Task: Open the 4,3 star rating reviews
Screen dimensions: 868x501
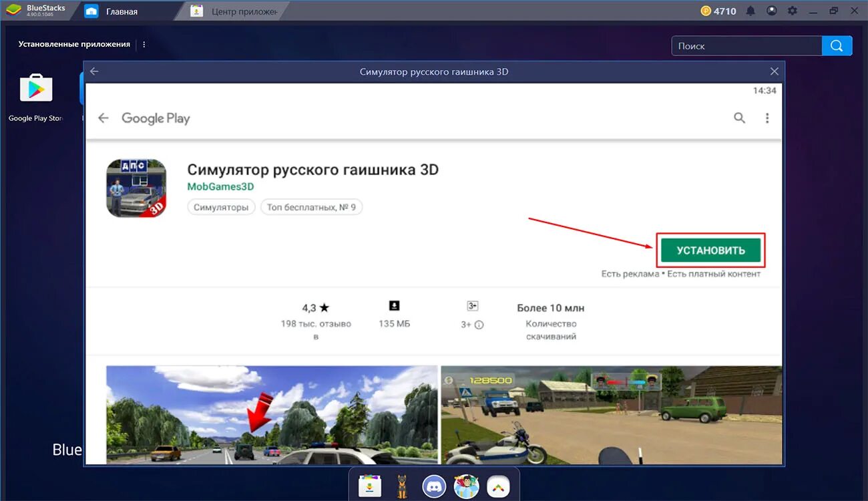Action: click(316, 308)
